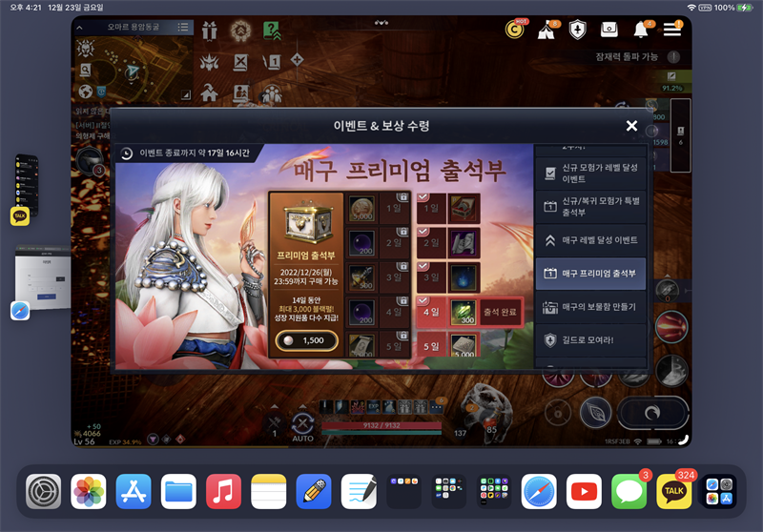Tap the gold coin shop icon marked HOT

[x=515, y=30]
